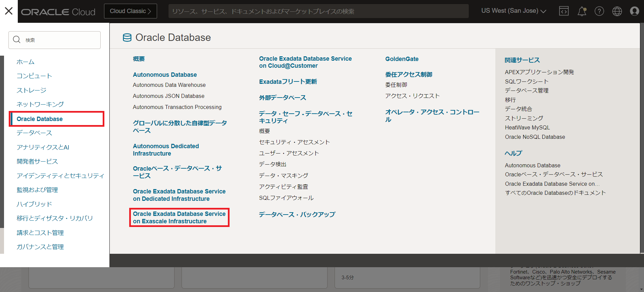Open HeatWave MySQL under related services
This screenshot has width=644, height=292.
pyautogui.click(x=527, y=127)
